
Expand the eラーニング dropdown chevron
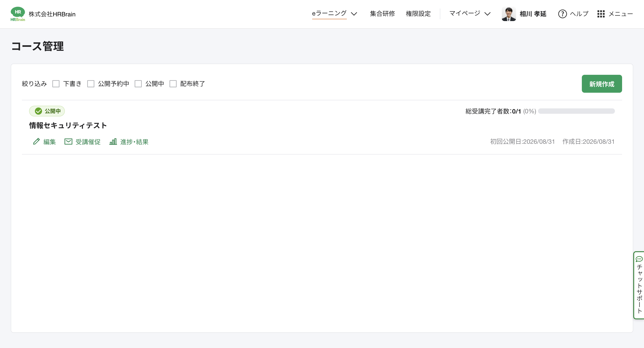pos(354,14)
